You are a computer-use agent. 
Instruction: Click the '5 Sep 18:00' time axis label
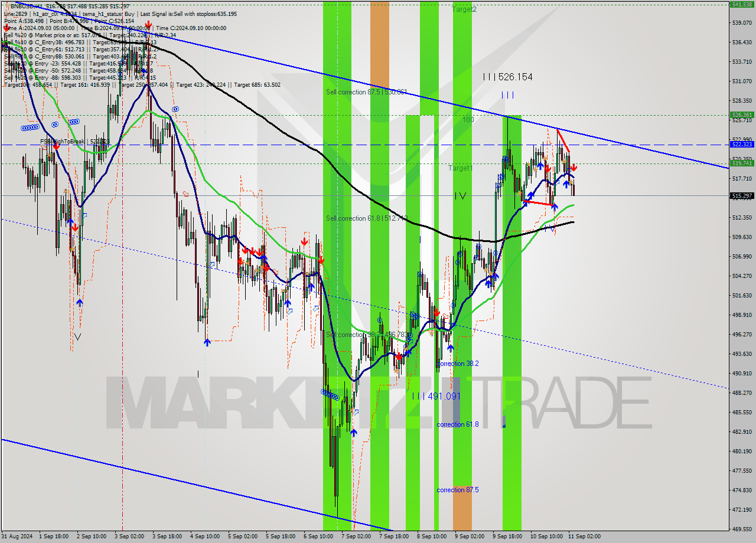280,537
